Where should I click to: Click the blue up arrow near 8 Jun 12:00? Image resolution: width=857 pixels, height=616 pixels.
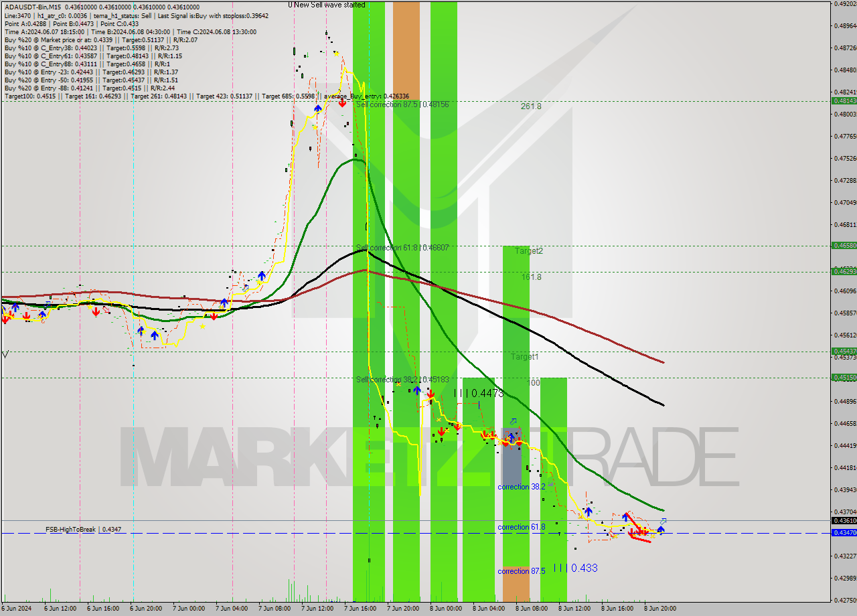[587, 511]
